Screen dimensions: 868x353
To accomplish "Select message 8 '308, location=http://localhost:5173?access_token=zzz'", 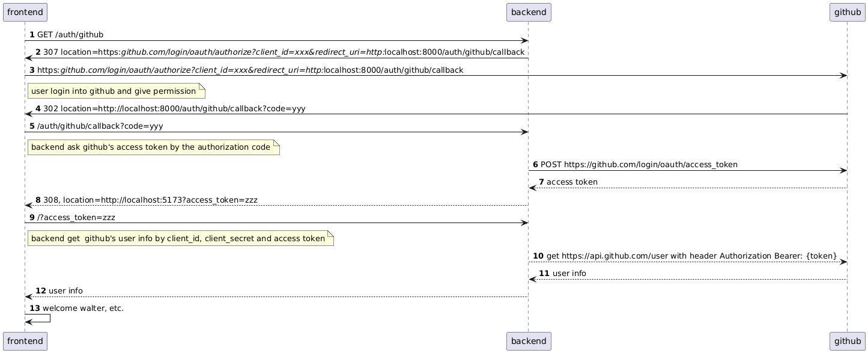I will pos(147,200).
